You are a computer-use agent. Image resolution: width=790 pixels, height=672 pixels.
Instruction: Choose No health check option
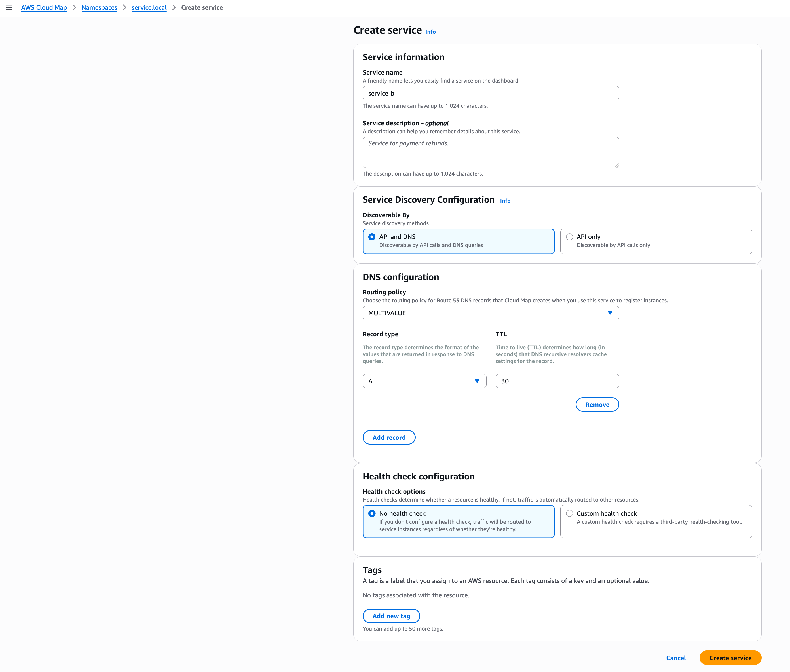tap(372, 513)
